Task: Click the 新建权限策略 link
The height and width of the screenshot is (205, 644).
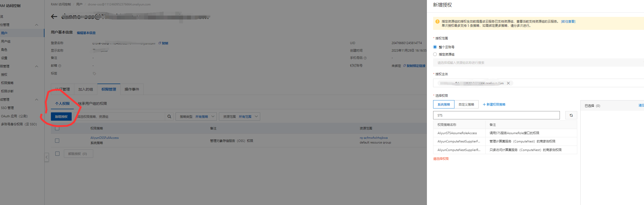Action: (494, 104)
